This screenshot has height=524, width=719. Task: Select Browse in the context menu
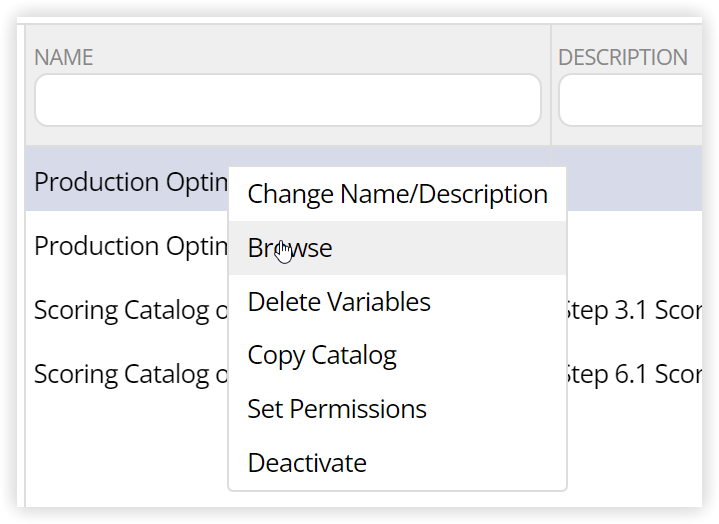397,248
